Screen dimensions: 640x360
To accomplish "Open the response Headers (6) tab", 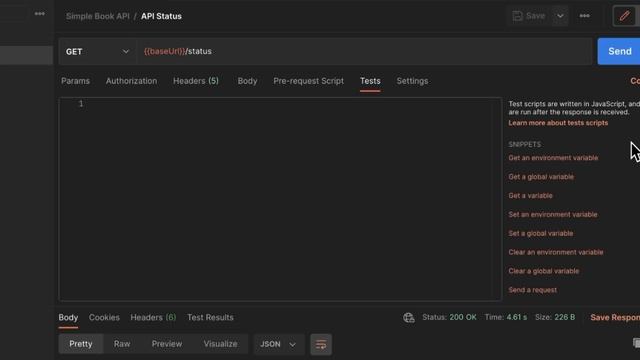I will point(153,317).
